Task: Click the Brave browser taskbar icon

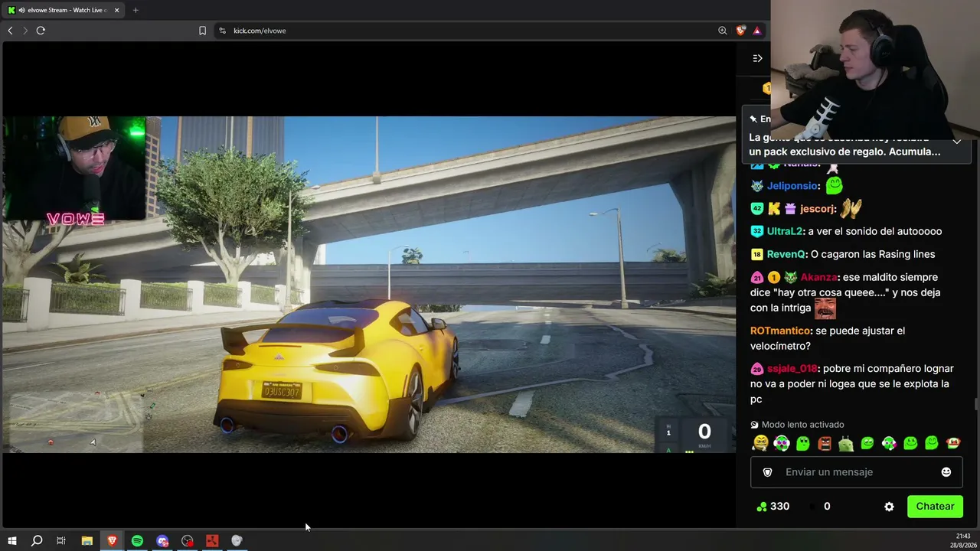Action: (x=112, y=541)
